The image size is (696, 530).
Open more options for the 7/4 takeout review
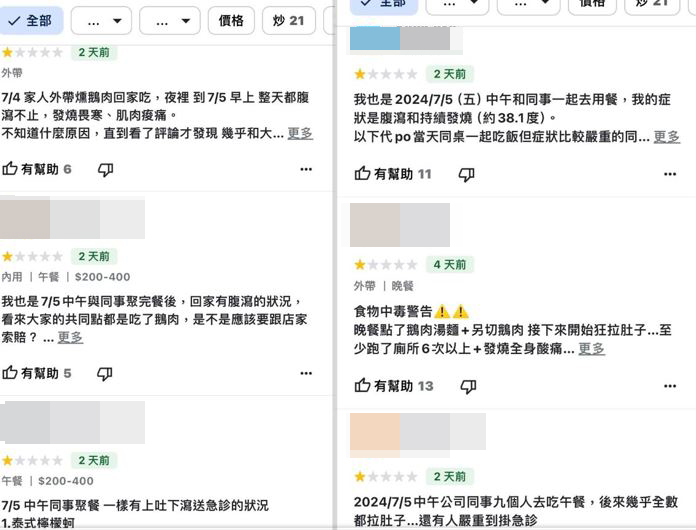click(x=306, y=170)
